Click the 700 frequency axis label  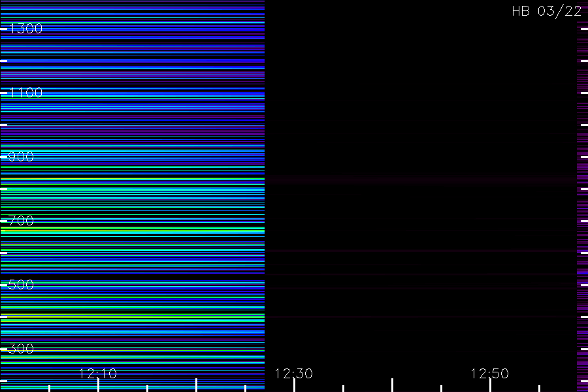(x=21, y=221)
